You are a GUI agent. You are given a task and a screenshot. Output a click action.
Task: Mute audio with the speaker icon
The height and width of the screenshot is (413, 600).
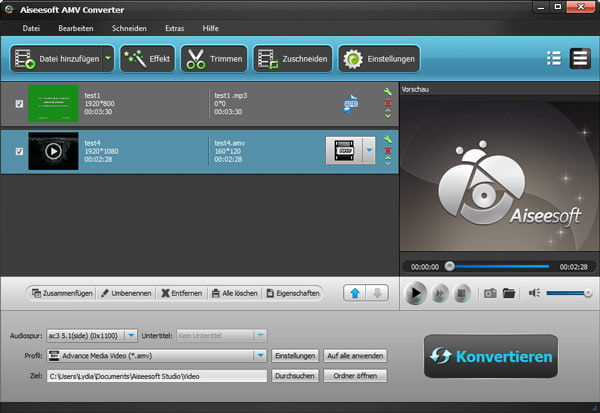click(534, 293)
